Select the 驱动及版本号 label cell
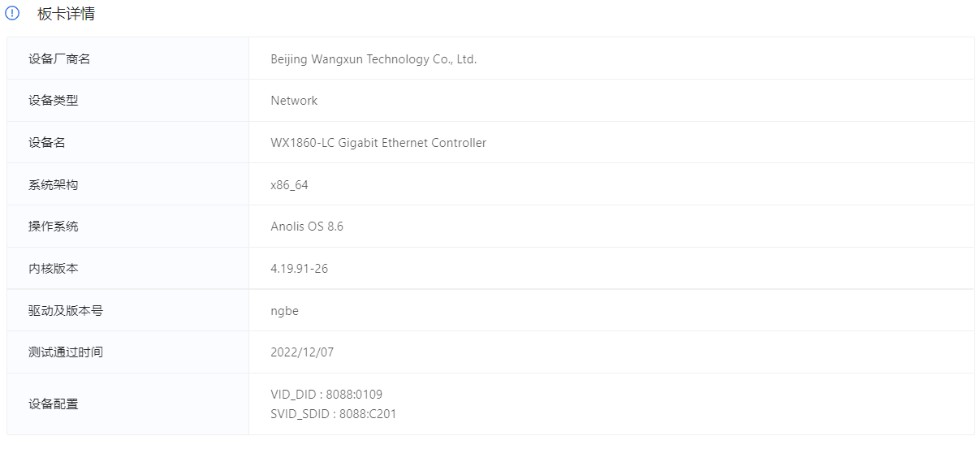The width and height of the screenshot is (980, 449). tap(128, 310)
